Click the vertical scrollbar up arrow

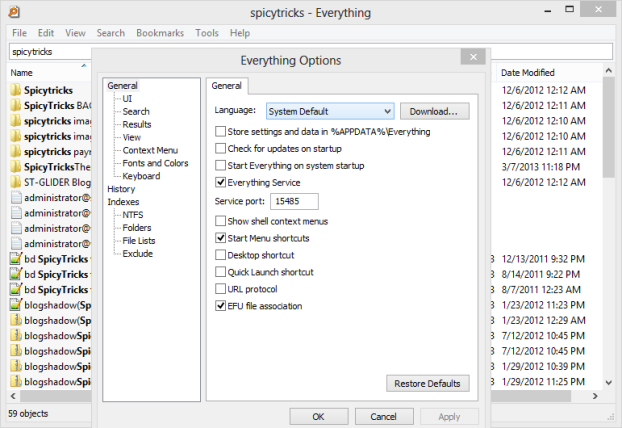tap(609, 71)
